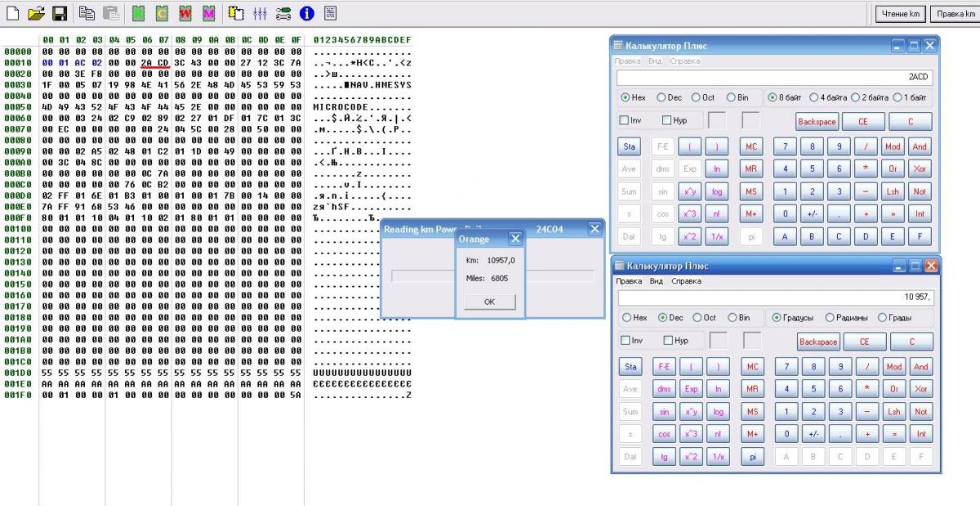
Task: Click the red W chip icon
Action: click(185, 13)
